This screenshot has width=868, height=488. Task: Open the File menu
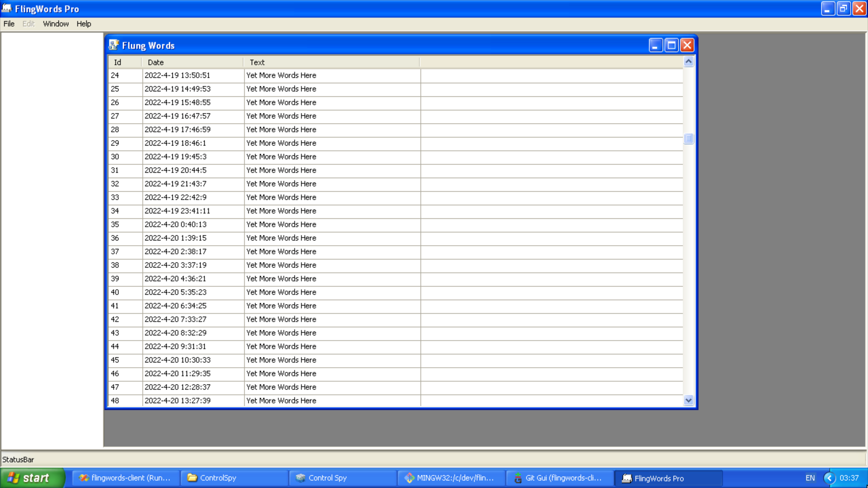[x=8, y=23]
